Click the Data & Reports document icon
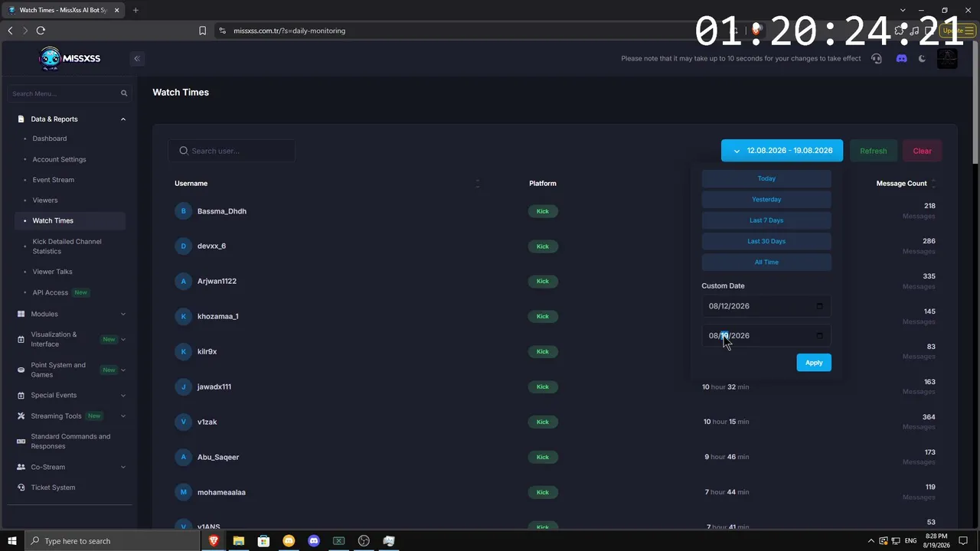This screenshot has height=551, width=980. tap(21, 119)
